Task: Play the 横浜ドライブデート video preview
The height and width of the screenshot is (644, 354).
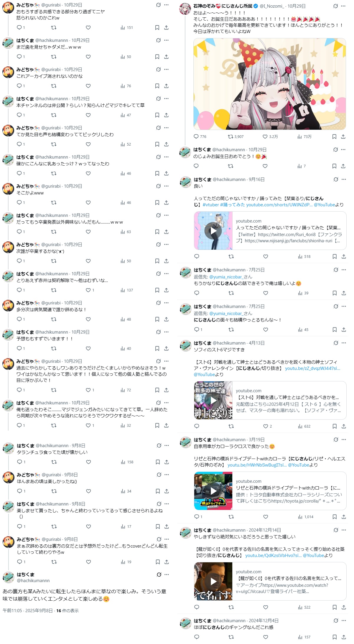Action: point(213,491)
